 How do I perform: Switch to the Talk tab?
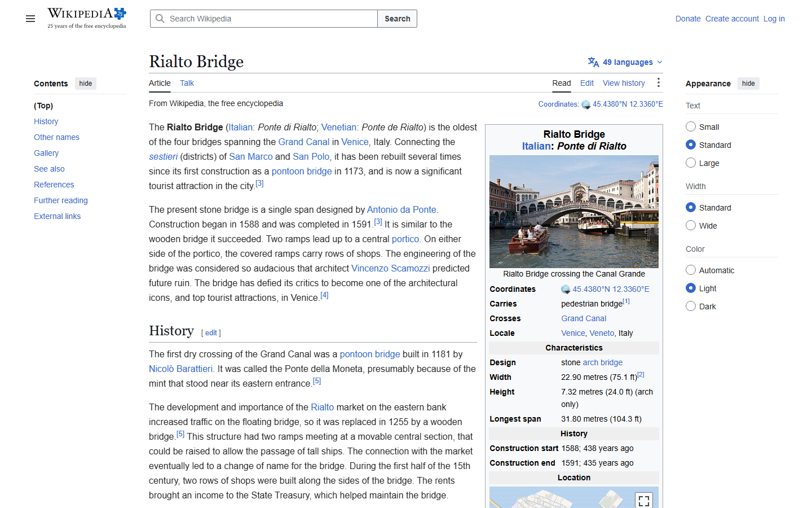coord(187,83)
